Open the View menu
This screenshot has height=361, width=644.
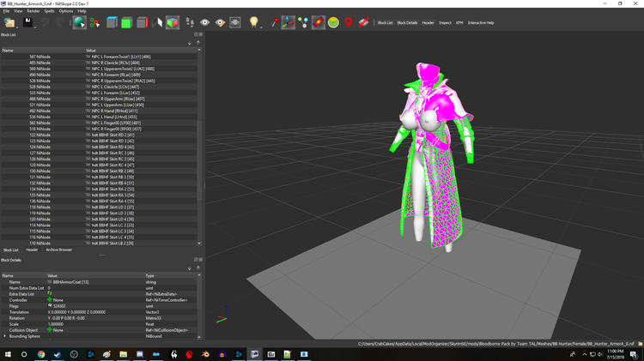18,11
